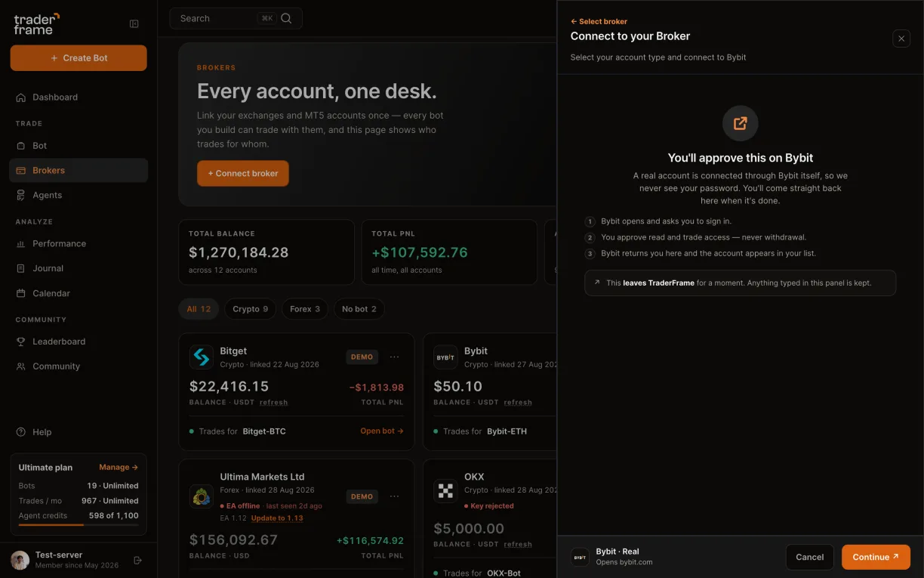Click the Test-server user avatar
This screenshot has width=924, height=578.
click(20, 560)
